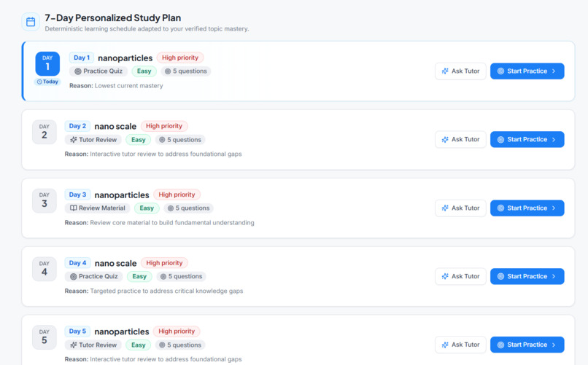Start Practice for Day 3 nanoparticles

[527, 208]
